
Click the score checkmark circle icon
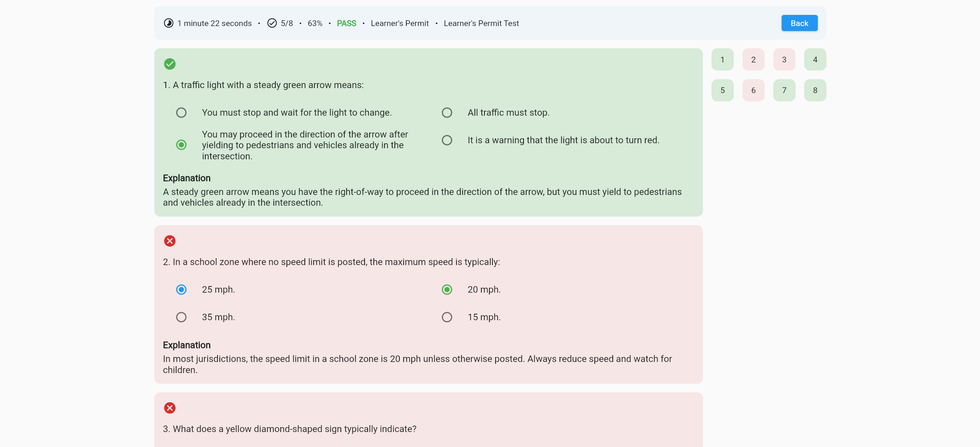pyautogui.click(x=272, y=23)
